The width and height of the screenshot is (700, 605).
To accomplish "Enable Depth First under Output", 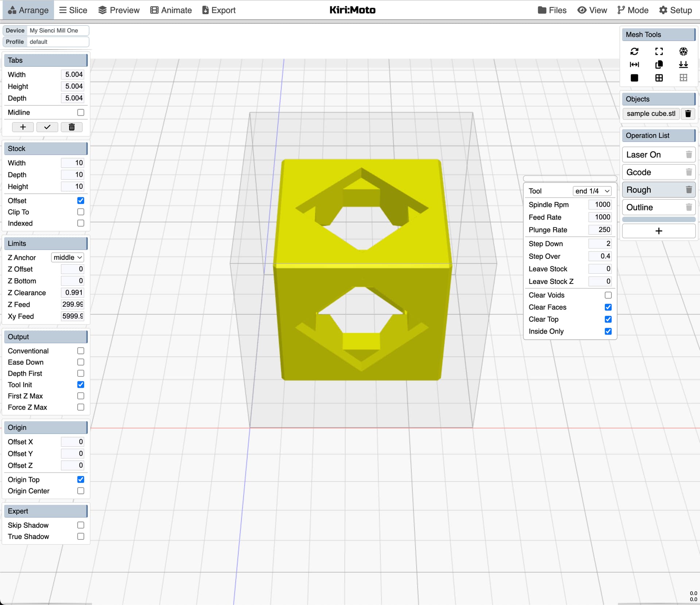I will (81, 373).
